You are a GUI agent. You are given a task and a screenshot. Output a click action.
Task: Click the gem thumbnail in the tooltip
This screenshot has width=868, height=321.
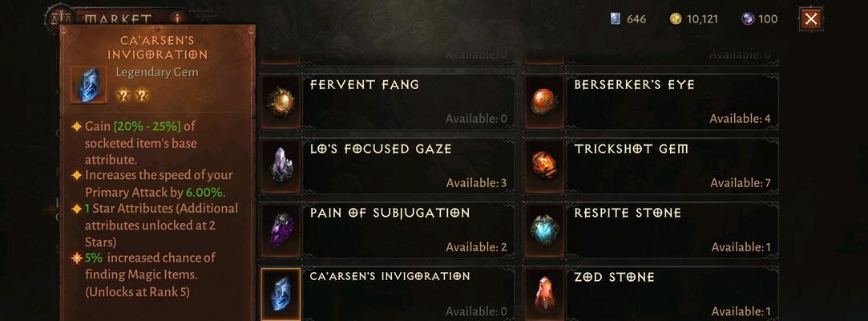pos(89,85)
